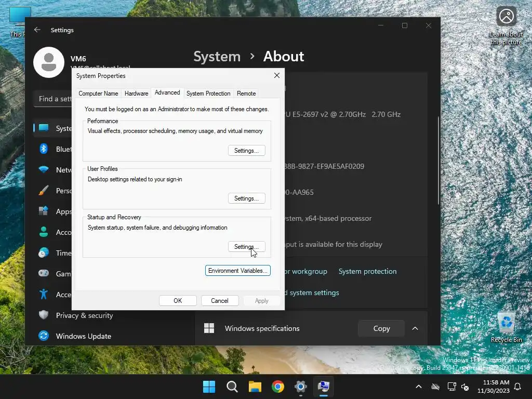532x399 pixels.
Task: Switch to Remote tab
Action: coord(246,94)
